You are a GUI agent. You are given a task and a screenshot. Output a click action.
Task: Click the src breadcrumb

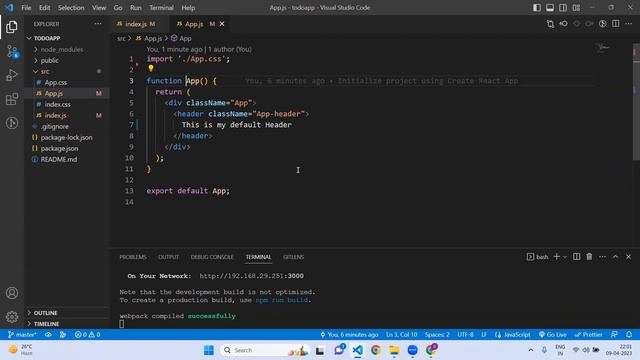click(x=121, y=38)
